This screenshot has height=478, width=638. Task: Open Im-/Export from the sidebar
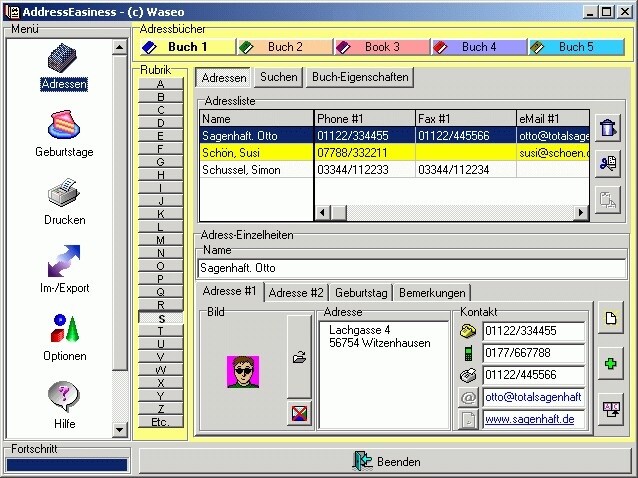tap(64, 262)
